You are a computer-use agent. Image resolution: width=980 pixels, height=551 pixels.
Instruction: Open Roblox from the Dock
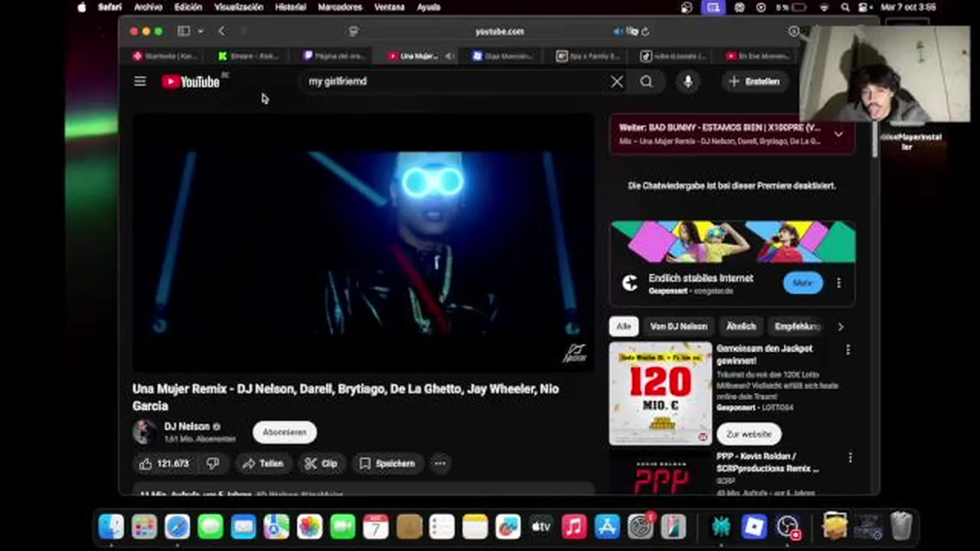point(754,527)
